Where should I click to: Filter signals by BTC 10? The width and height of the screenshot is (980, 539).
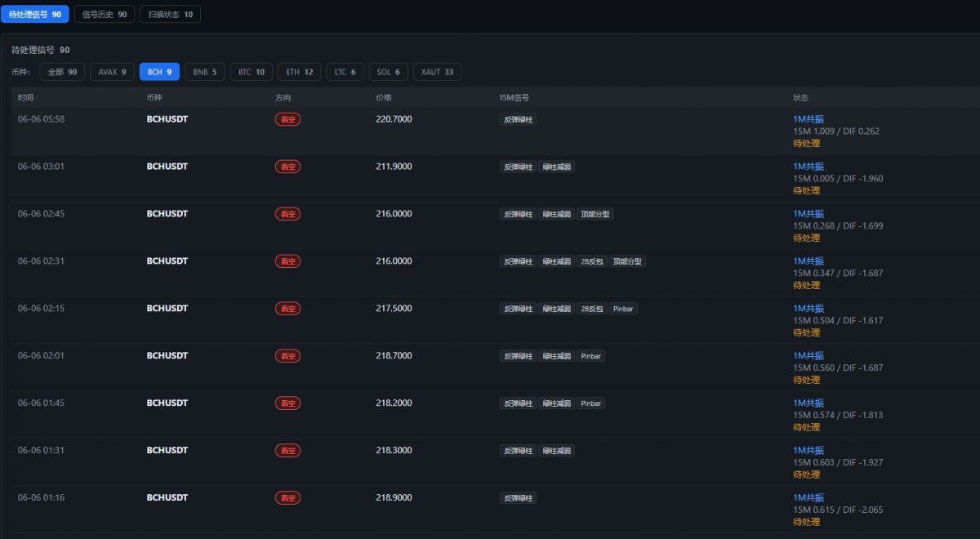click(x=252, y=72)
